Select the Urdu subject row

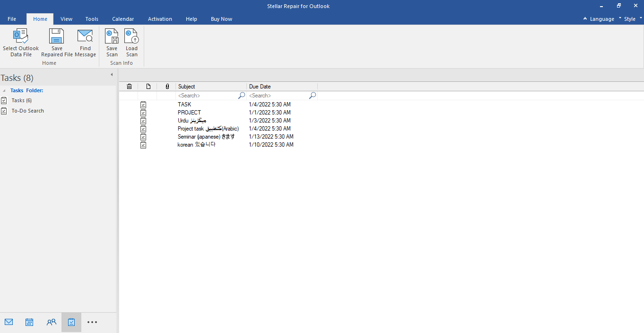coord(192,121)
